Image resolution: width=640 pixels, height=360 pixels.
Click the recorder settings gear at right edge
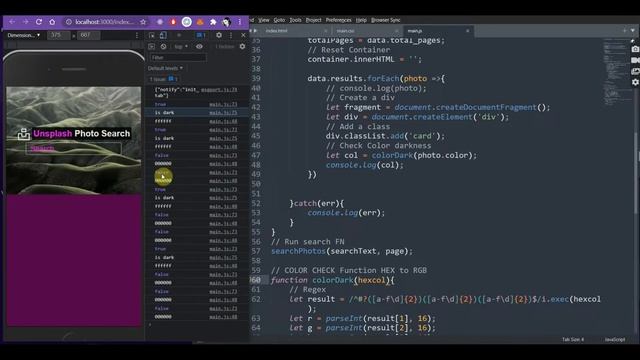click(x=635, y=82)
